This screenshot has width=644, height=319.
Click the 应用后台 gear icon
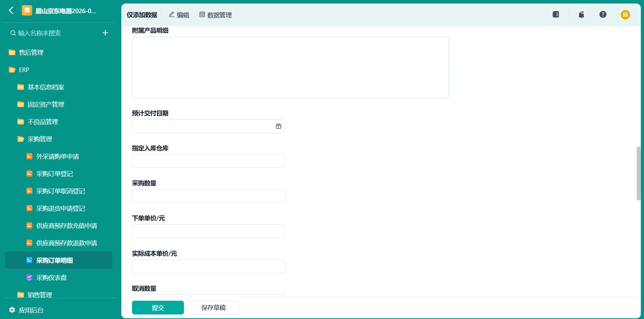(12, 310)
